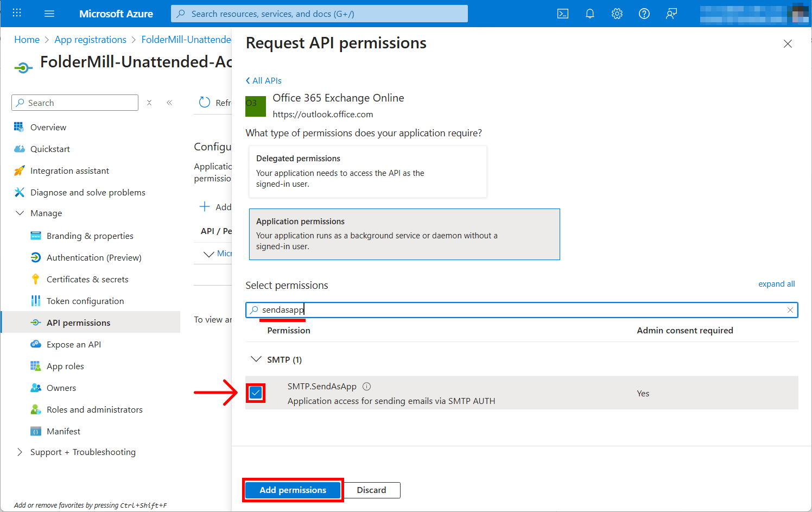812x512 pixels.
Task: Open Azure Cloud Shell from the top bar
Action: point(563,14)
